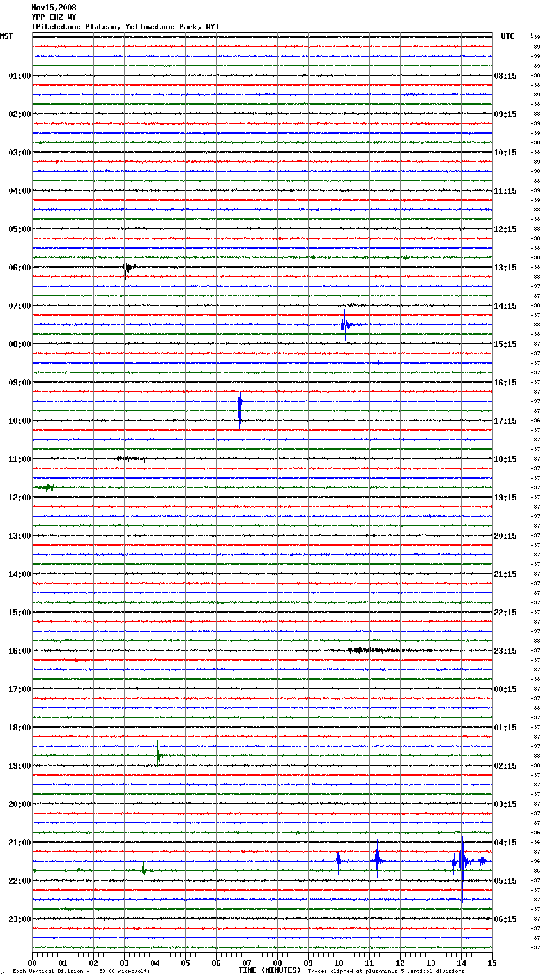Click minute 13 on the time axis

[431, 963]
